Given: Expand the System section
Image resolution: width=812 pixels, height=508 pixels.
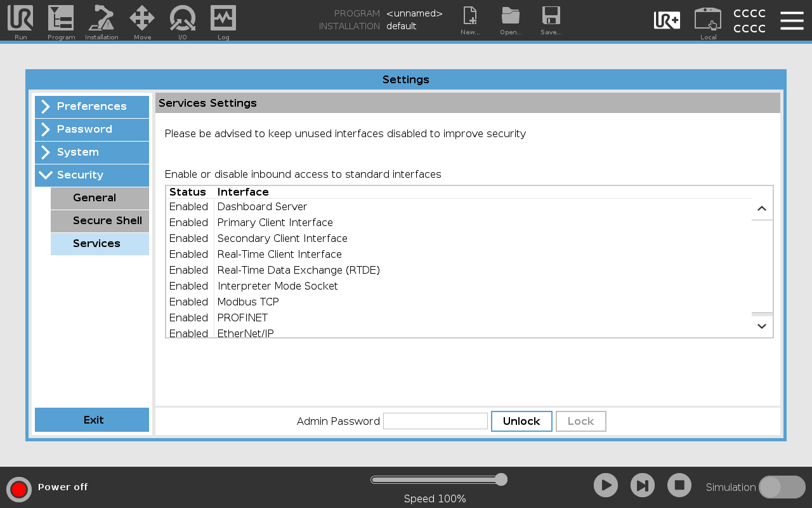Looking at the screenshot, I should pyautogui.click(x=92, y=152).
